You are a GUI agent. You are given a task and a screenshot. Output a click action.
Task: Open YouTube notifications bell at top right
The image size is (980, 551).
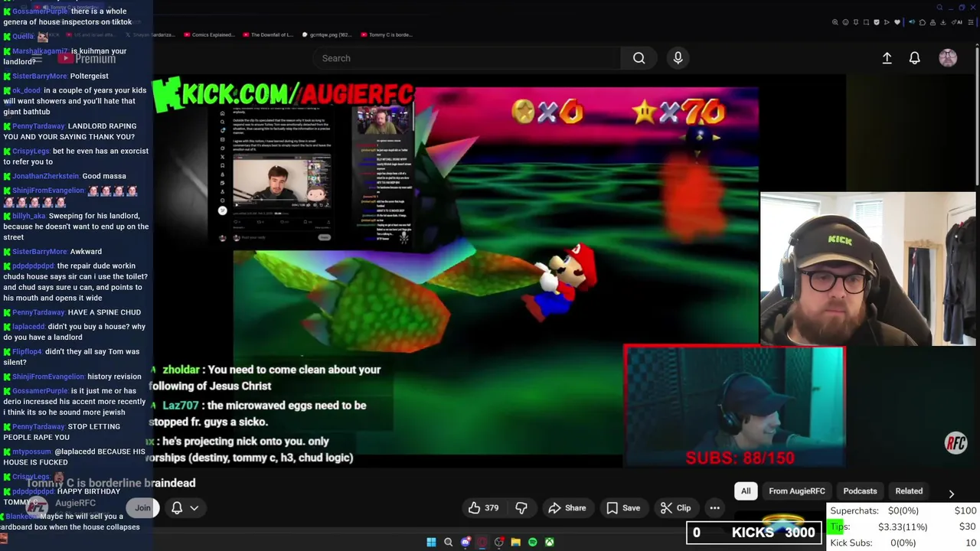click(x=914, y=58)
